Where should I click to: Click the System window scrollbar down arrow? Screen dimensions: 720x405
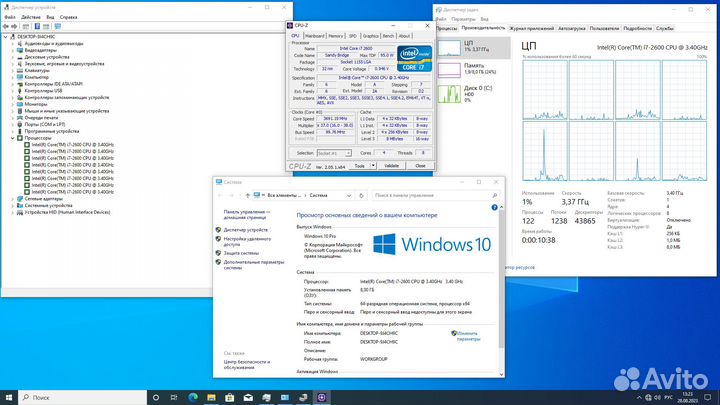click(x=501, y=374)
